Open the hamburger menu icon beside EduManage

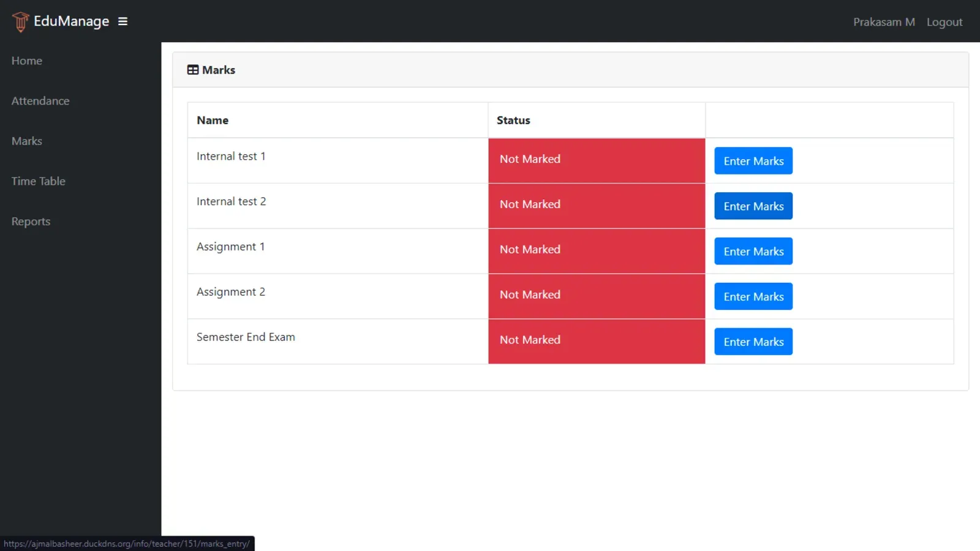tap(123, 21)
